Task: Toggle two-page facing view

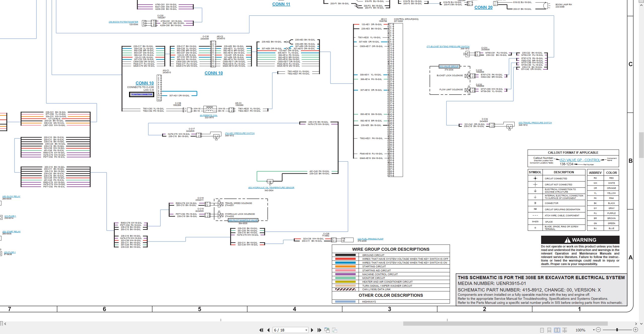Action: pyautogui.click(x=557, y=330)
